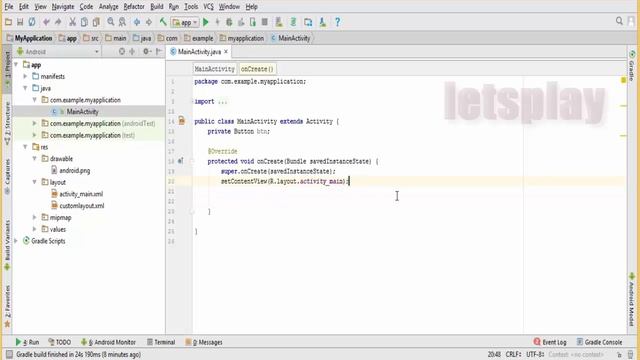
Task: Expand the mipmap folder
Action: 35,218
